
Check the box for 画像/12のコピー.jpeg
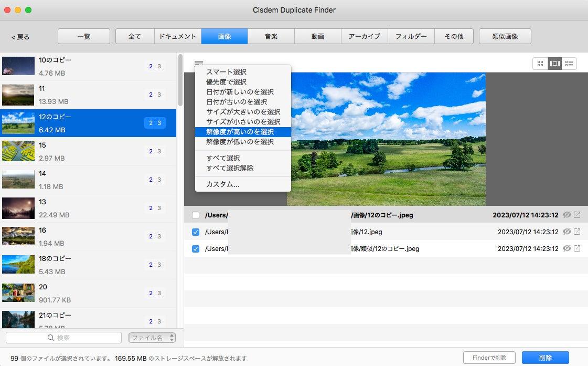click(195, 215)
